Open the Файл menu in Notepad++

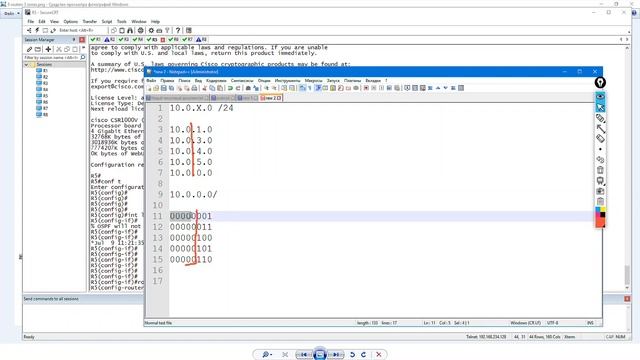[x=151, y=80]
